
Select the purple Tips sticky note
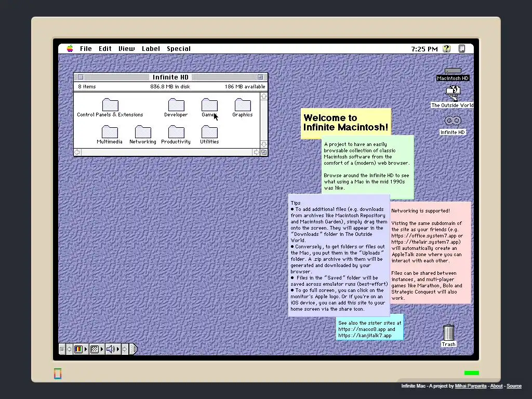click(x=339, y=255)
